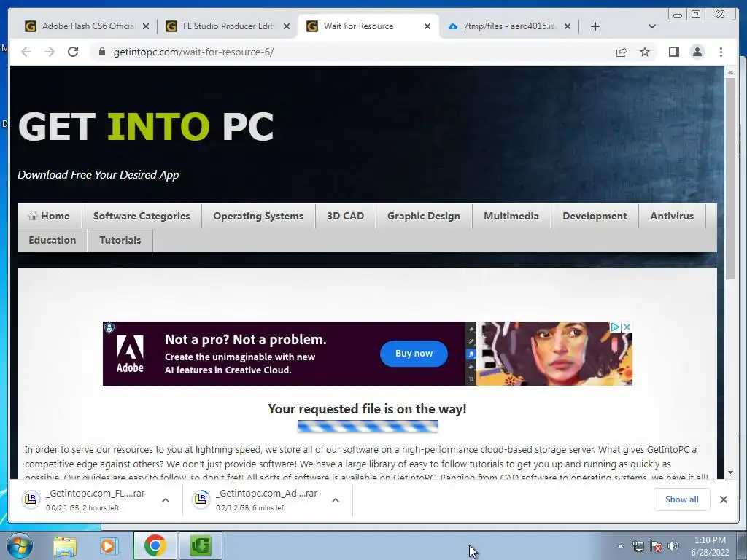Open the taskbar clock showing 1:10 PM
Viewport: 747px width, 560px height.
tap(710, 546)
